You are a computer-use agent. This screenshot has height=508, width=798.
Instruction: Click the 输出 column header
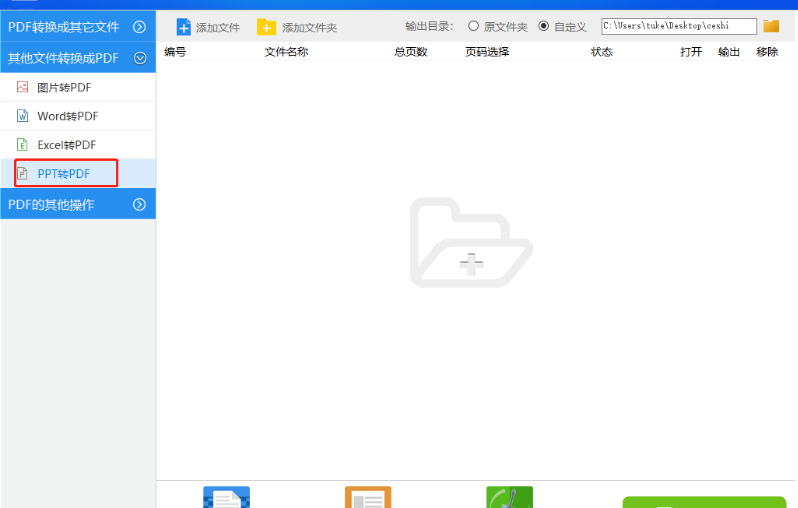(x=729, y=52)
